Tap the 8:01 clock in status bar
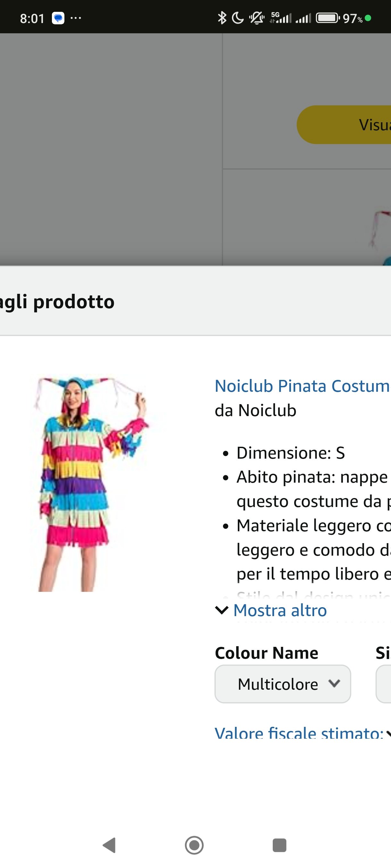The image size is (391, 868). [x=32, y=19]
